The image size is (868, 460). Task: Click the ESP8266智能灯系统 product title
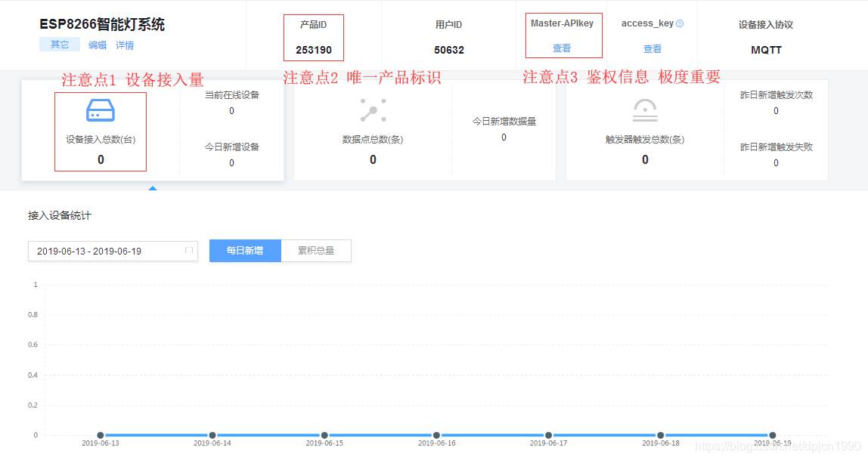(x=102, y=24)
